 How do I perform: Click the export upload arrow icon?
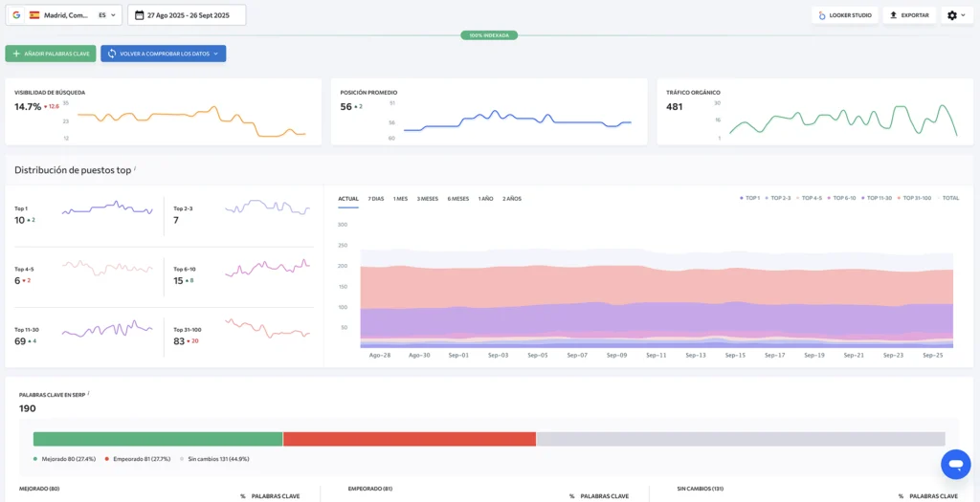pyautogui.click(x=893, y=15)
